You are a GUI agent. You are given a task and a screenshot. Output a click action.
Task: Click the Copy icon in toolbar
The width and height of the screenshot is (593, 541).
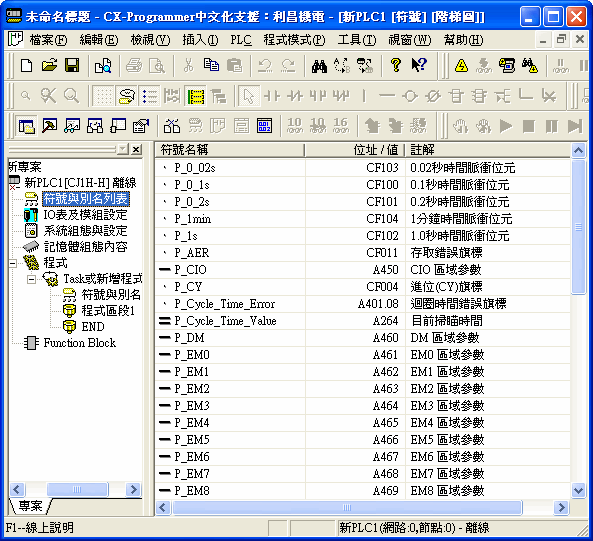tap(211, 65)
